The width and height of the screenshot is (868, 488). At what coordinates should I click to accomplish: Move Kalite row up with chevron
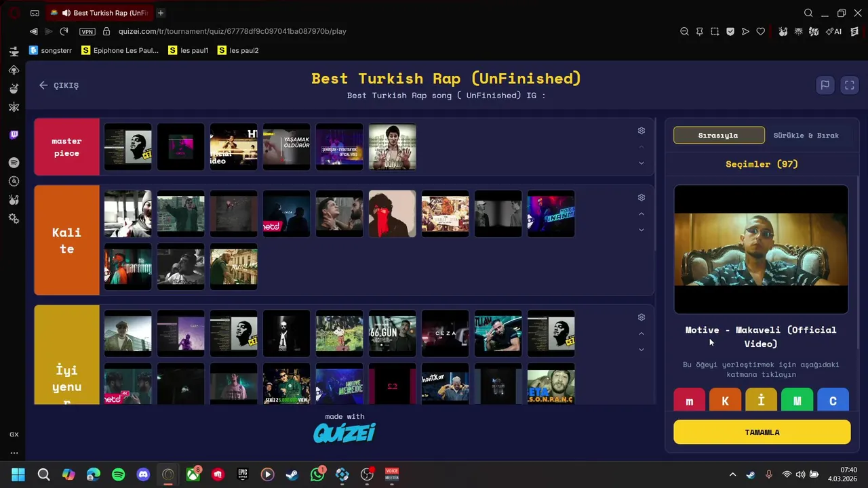tap(642, 214)
